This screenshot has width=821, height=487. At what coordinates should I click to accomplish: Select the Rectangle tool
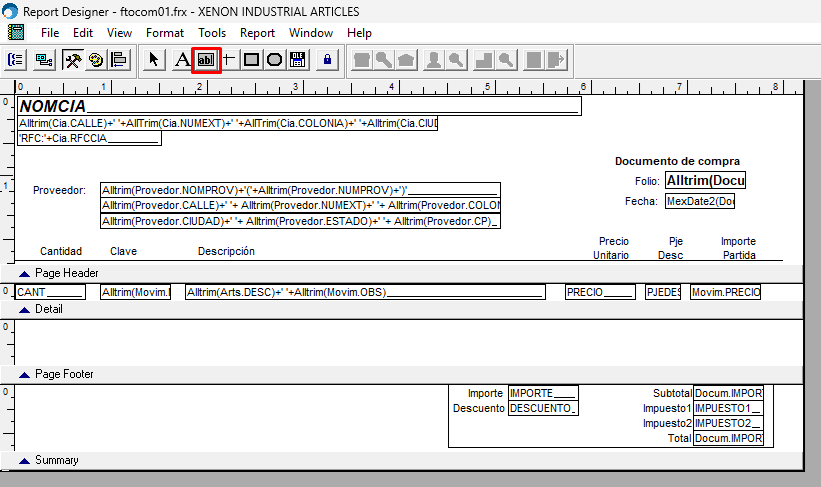pos(252,60)
